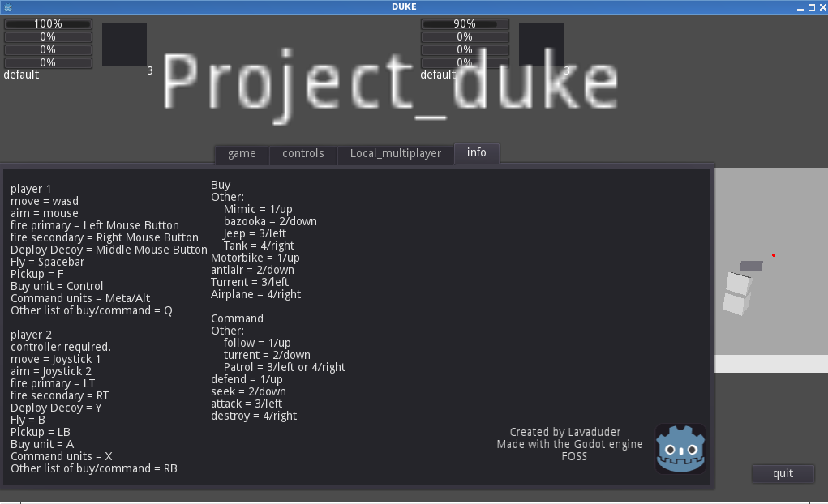Click the Godot engine logo icon
The image size is (828, 504).
point(680,448)
